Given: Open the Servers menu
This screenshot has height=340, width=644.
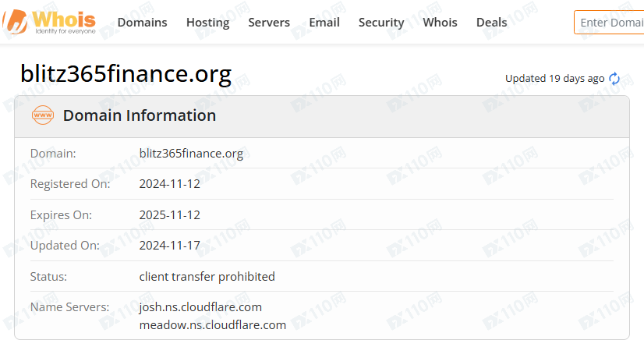Looking at the screenshot, I should point(269,23).
